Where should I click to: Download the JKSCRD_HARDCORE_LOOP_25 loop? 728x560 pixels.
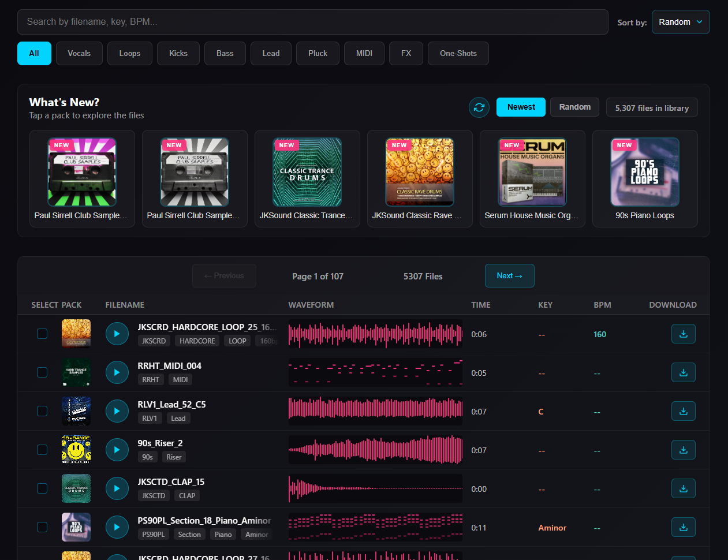[x=684, y=334]
